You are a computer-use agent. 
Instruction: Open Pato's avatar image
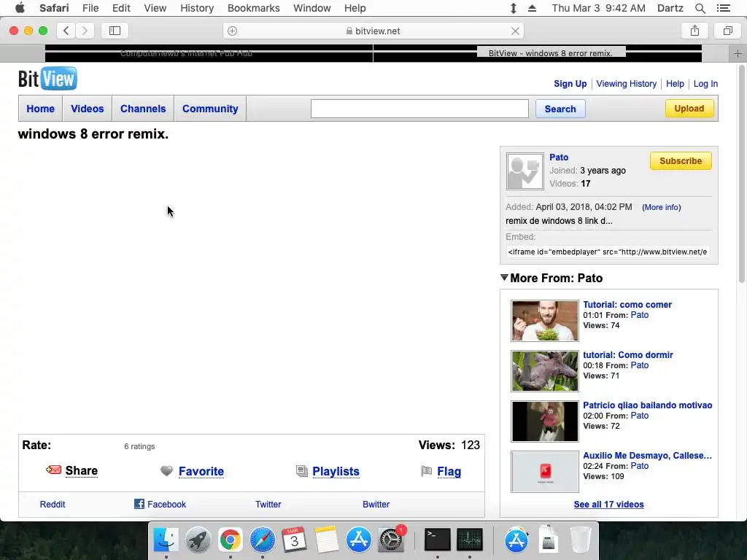tap(525, 171)
